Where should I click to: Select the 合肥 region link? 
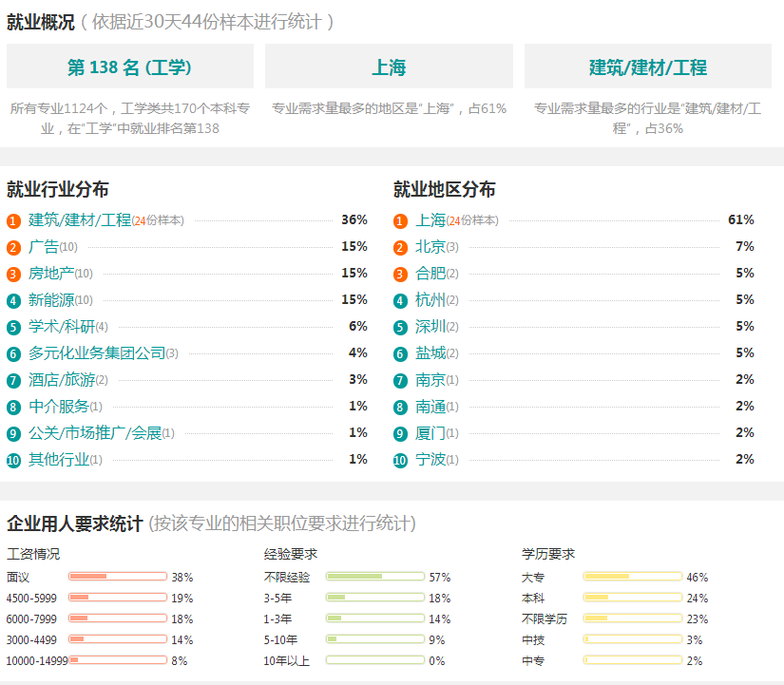[430, 273]
